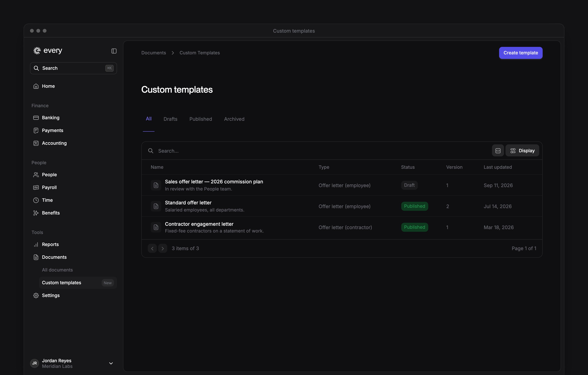
Task: Click the table search magnifier icon
Action: coord(151,151)
